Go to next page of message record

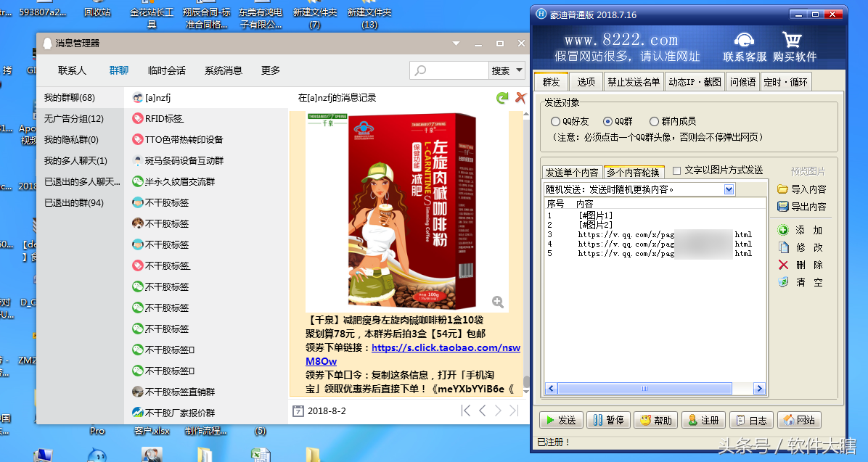pos(498,411)
